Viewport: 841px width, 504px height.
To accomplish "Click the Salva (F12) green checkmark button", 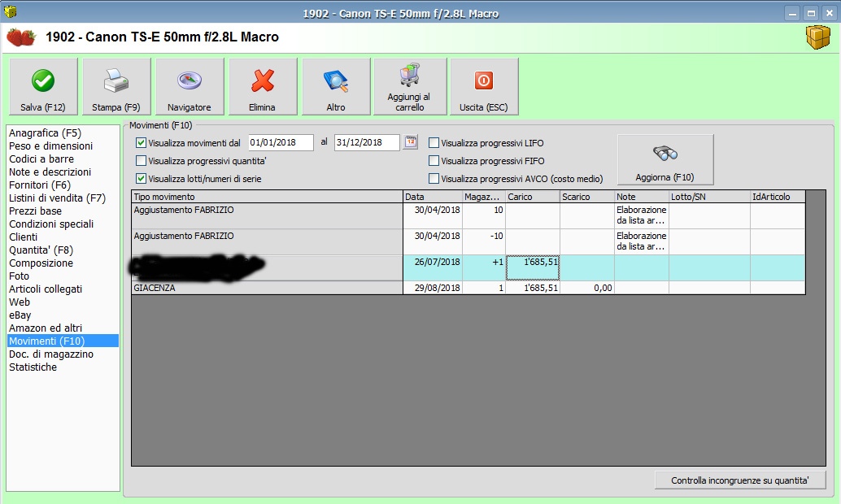I will tap(43, 86).
